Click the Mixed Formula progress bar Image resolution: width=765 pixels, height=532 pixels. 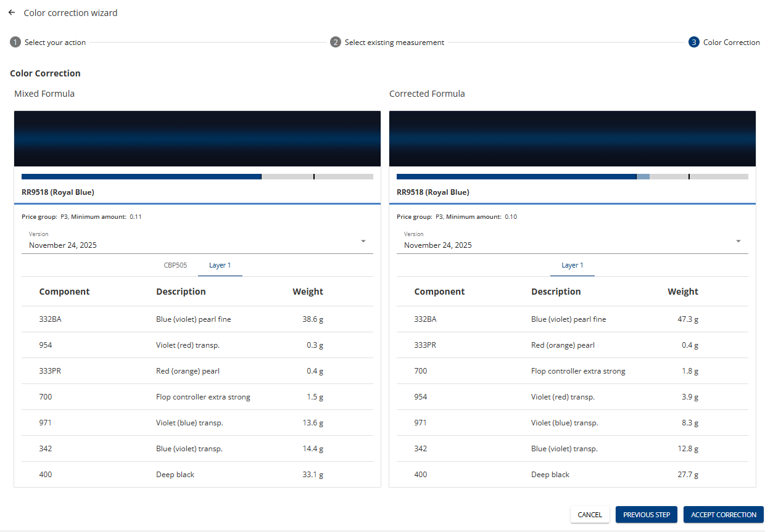click(197, 176)
